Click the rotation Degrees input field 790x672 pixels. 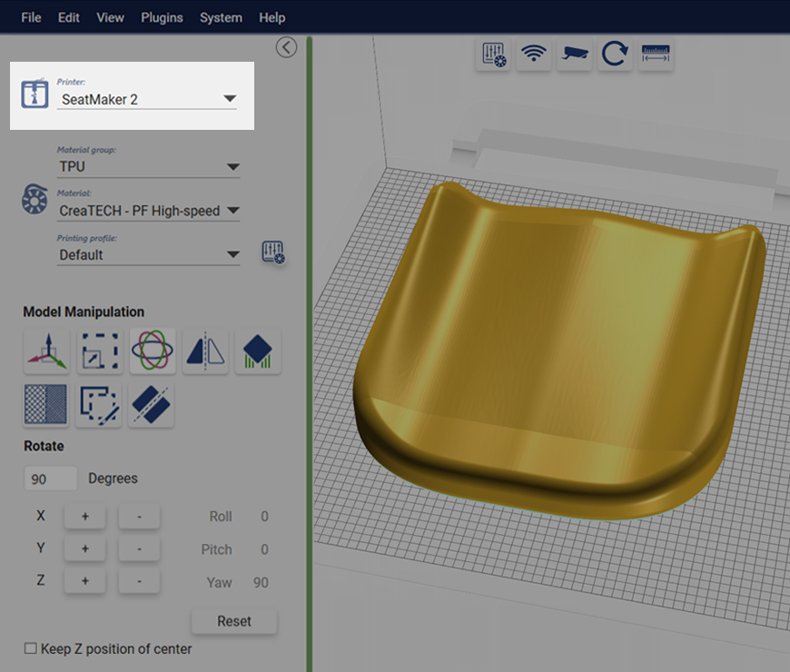point(51,479)
